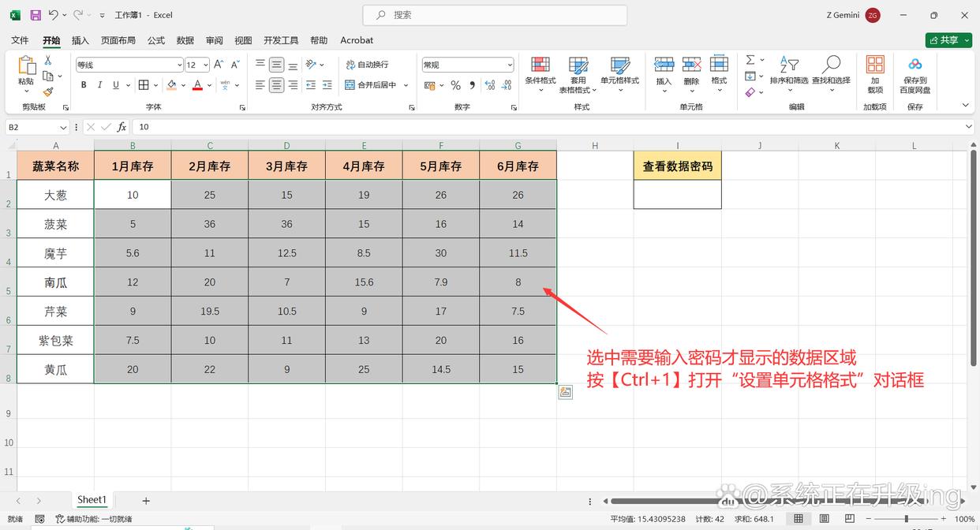The image size is (980, 530).
Task: Click the 共享 (Share) button
Action: tap(948, 40)
